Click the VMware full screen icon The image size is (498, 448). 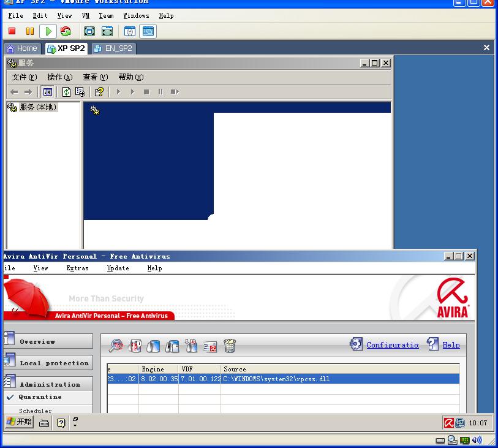pos(89,31)
